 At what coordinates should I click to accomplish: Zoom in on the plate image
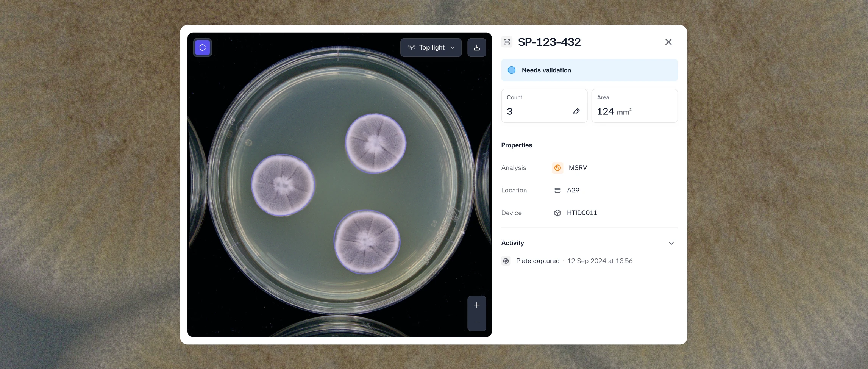click(477, 305)
